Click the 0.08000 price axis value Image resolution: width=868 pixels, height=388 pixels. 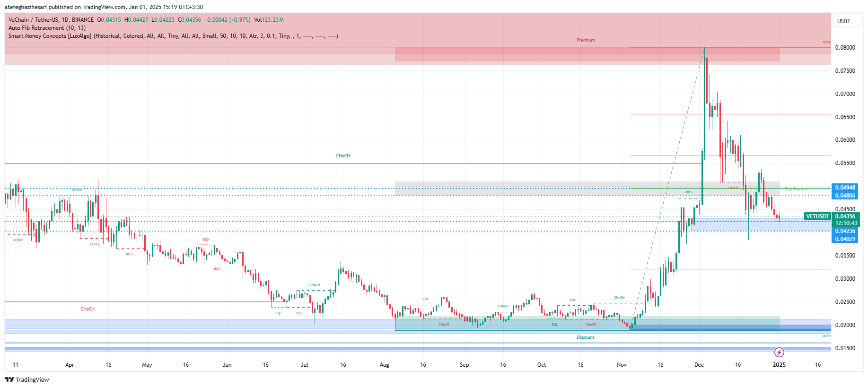point(845,48)
